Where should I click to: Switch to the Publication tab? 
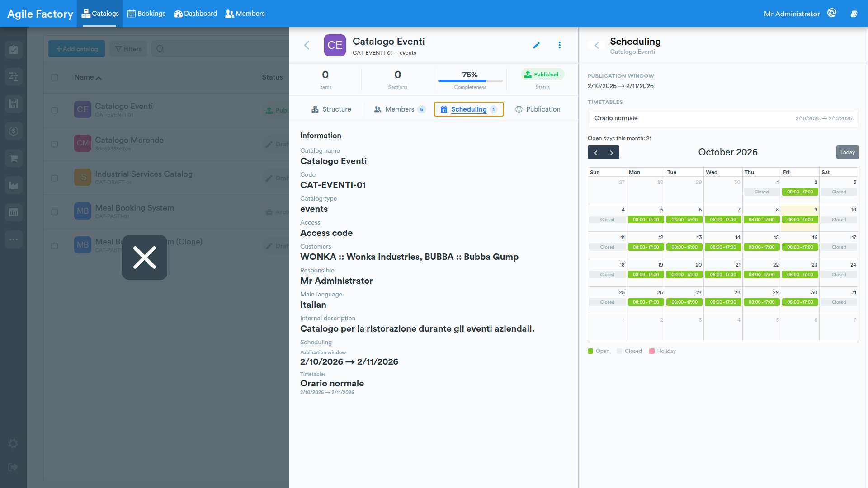pos(538,109)
